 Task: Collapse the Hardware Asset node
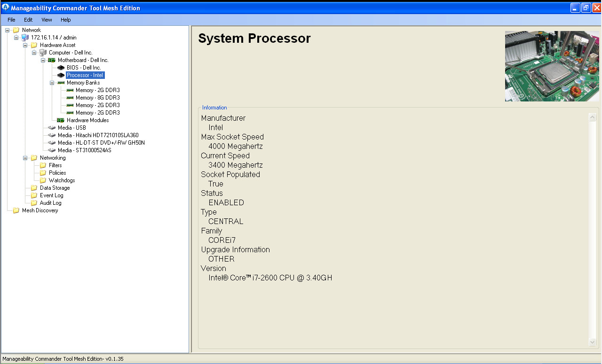coord(25,45)
